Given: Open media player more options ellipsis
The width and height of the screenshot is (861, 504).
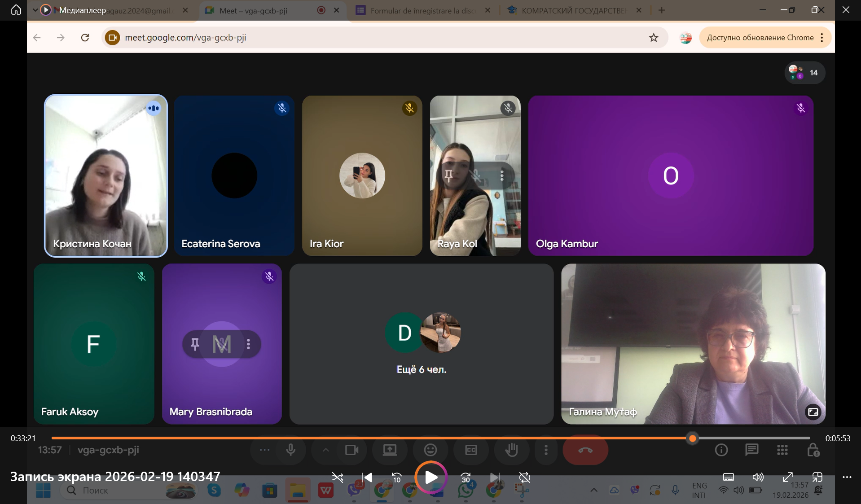Looking at the screenshot, I should click(847, 477).
